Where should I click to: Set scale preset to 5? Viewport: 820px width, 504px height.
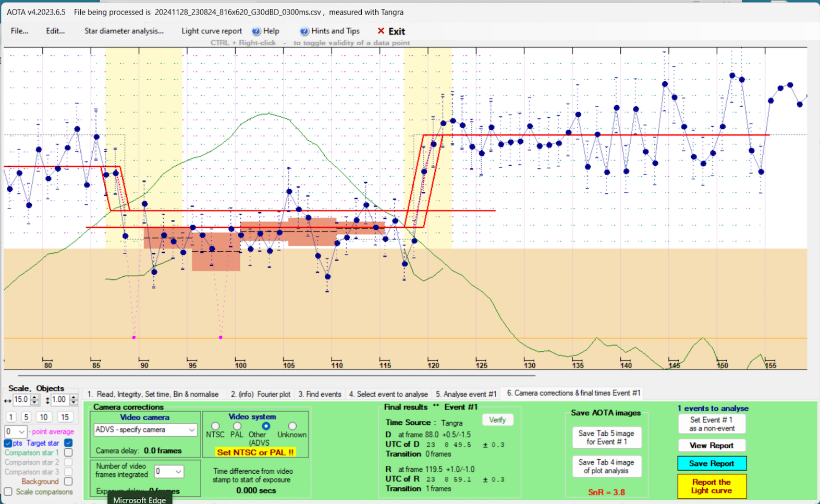pyautogui.click(x=26, y=417)
